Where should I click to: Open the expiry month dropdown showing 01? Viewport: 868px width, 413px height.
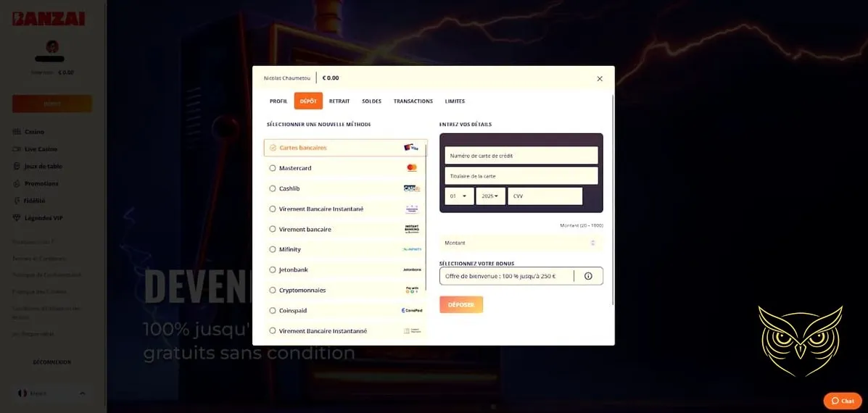click(x=459, y=196)
